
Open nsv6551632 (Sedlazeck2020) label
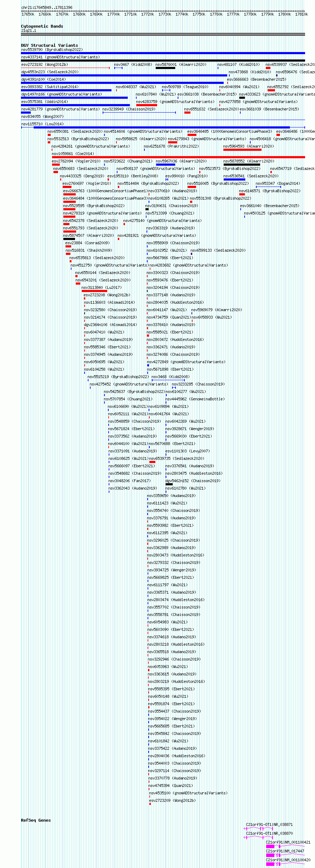click(212, 109)
